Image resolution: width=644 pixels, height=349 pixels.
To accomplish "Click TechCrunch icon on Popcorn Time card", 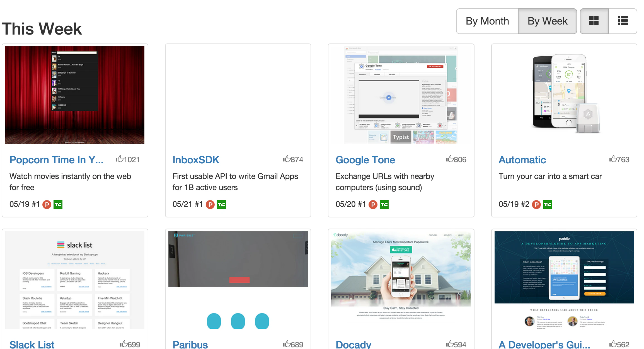I will 58,205.
